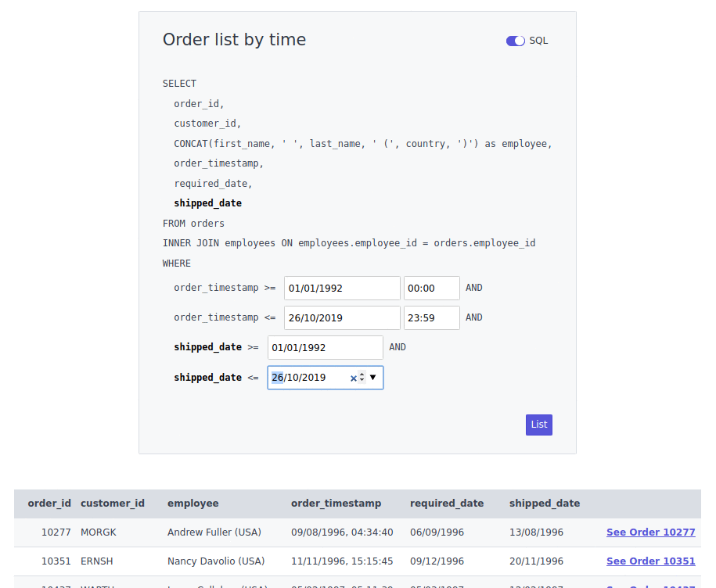Focus order_timestamp >= time field 00:00
Viewport: 716px width, 588px height.
pyautogui.click(x=431, y=288)
